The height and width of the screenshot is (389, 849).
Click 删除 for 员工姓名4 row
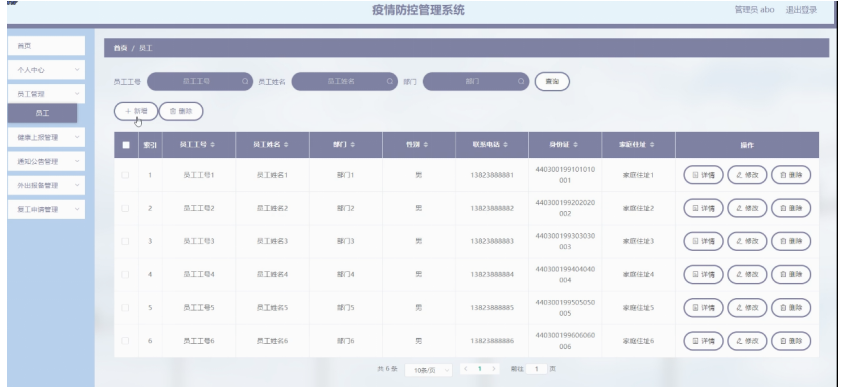(791, 275)
